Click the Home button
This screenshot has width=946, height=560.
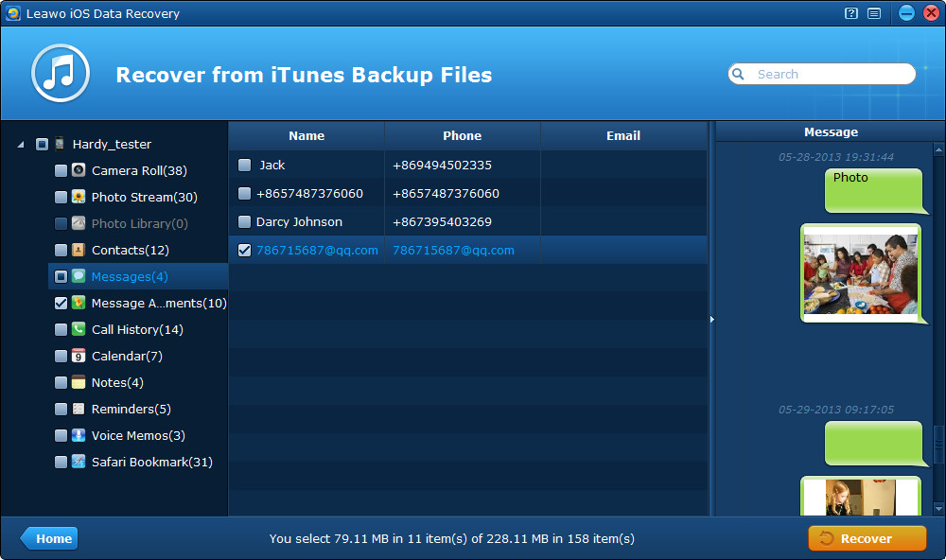(49, 538)
